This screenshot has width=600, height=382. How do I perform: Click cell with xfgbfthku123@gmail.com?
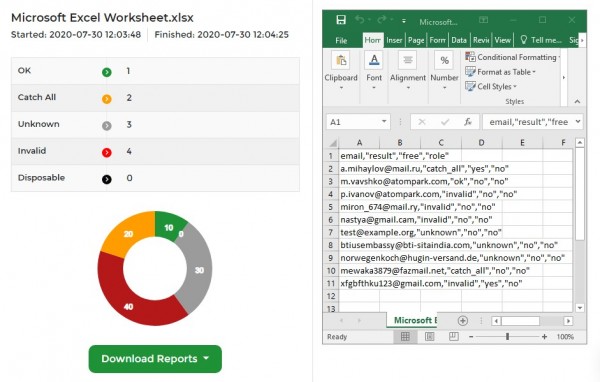pyautogui.click(x=431, y=284)
